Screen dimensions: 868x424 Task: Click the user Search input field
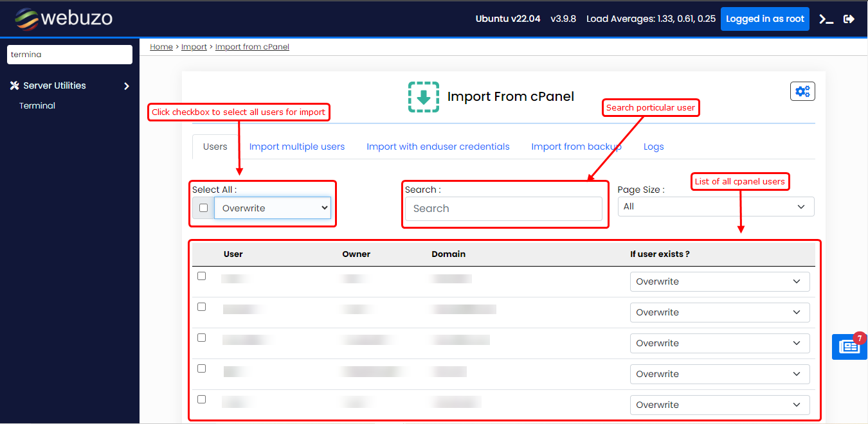pyautogui.click(x=503, y=209)
